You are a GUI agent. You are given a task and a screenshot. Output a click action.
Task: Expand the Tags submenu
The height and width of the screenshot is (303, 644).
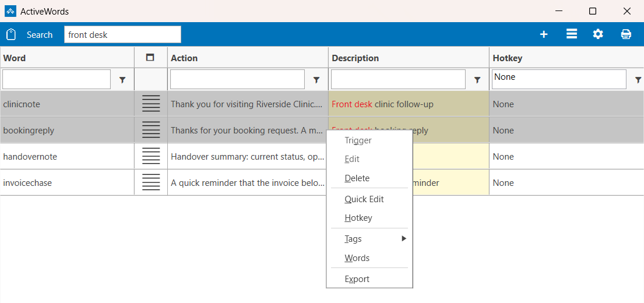click(x=369, y=238)
